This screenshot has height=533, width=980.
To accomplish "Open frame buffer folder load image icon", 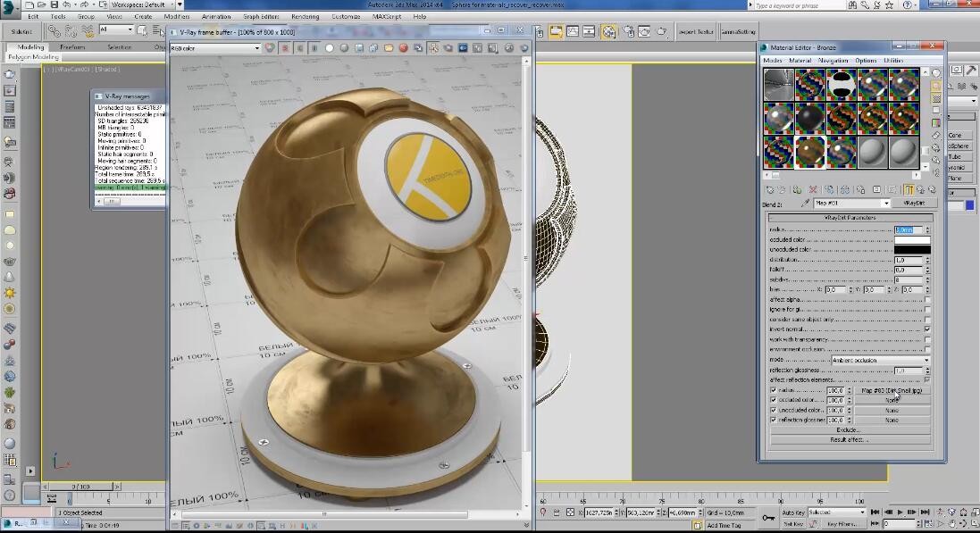I will pos(389,48).
